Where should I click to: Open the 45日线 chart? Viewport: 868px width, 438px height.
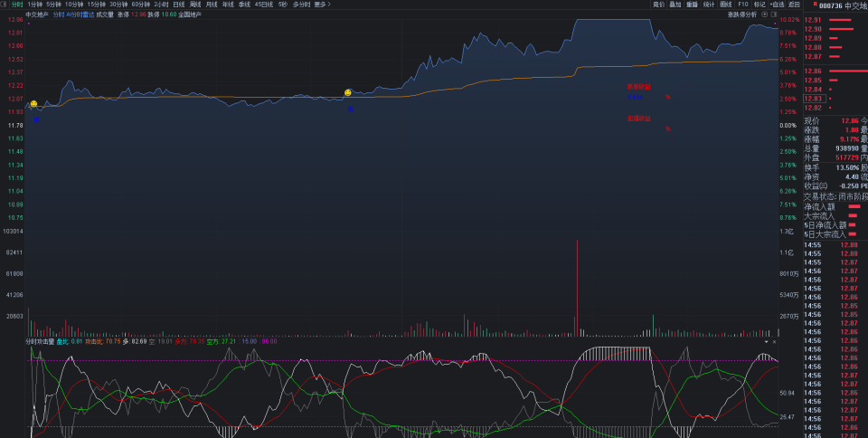click(x=264, y=4)
